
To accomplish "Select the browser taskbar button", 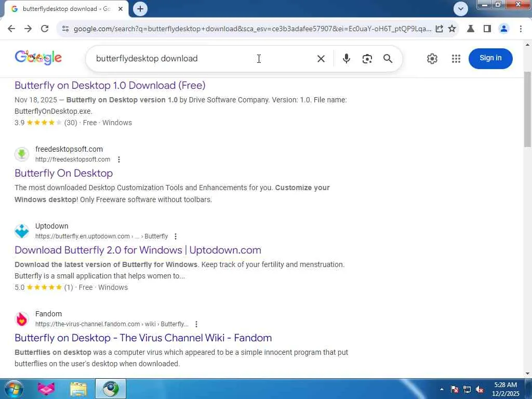I will coord(111,389).
